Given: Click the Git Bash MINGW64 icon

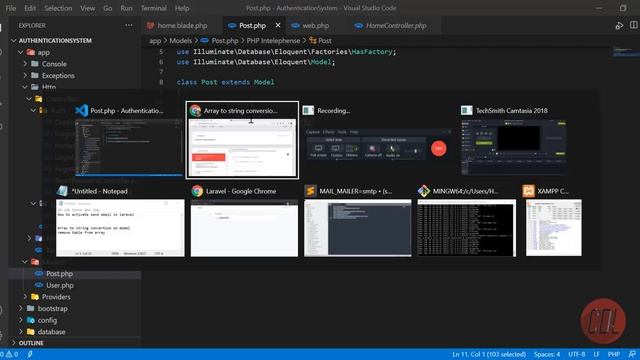Looking at the screenshot, I should 424,191.
